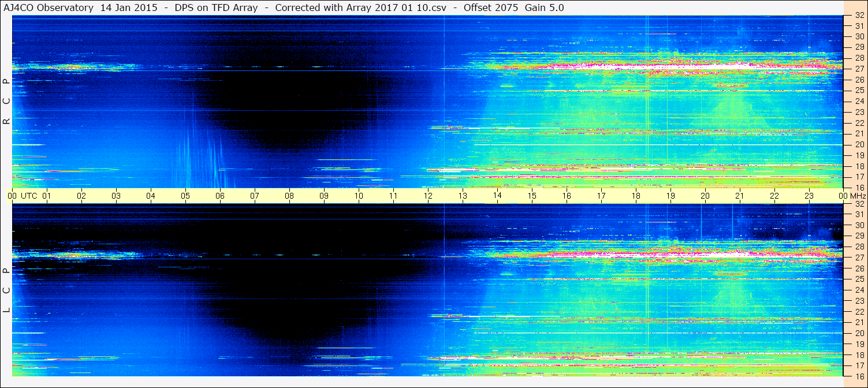Click the AJ4CO Observatory title text
The height and width of the screenshot is (388, 868).
(x=49, y=8)
